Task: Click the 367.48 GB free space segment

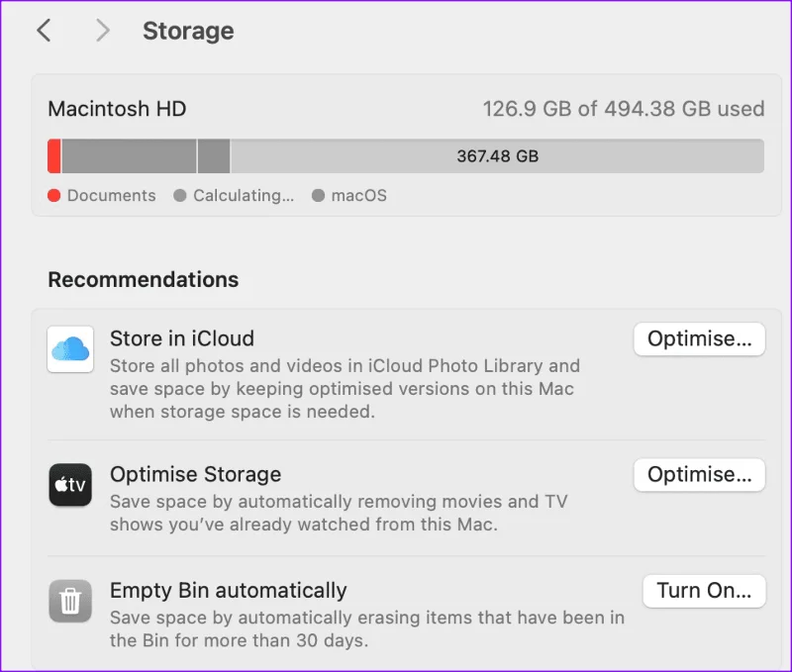Action: coord(498,156)
